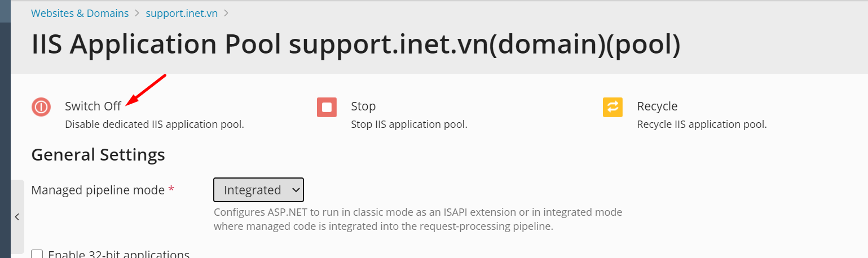Click the Managed pipeline mode field label
Screen dimensions: 868x258
click(x=98, y=190)
